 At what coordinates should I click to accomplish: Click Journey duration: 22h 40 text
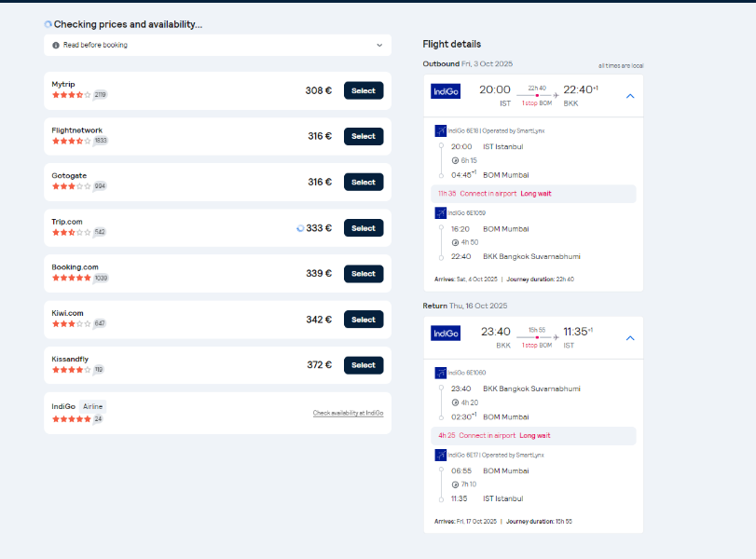click(x=540, y=279)
